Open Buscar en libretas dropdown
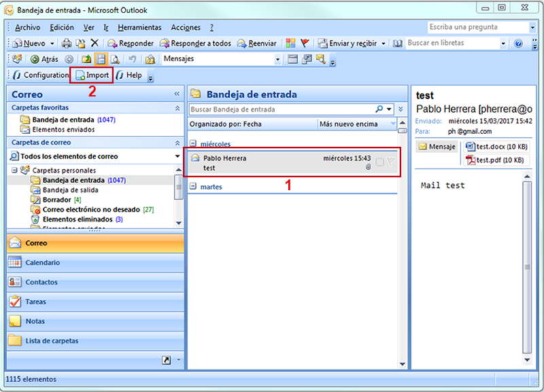This screenshot has width=544, height=392. click(x=503, y=43)
